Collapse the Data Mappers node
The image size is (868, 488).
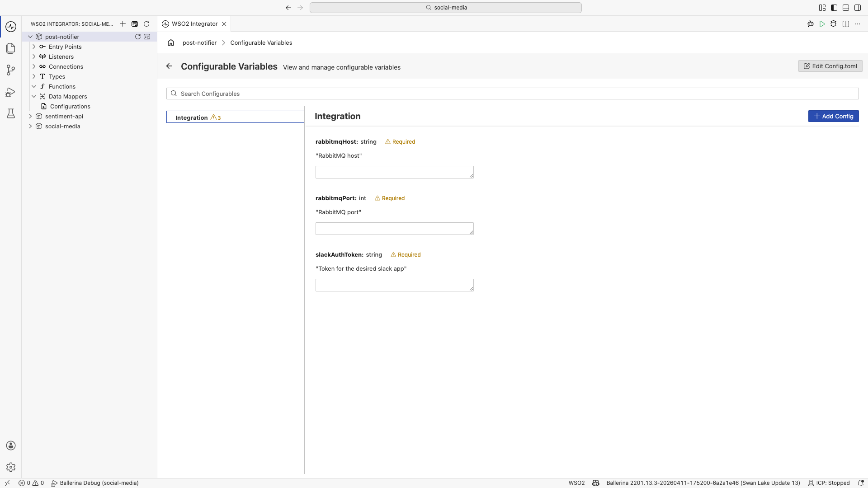tap(34, 96)
